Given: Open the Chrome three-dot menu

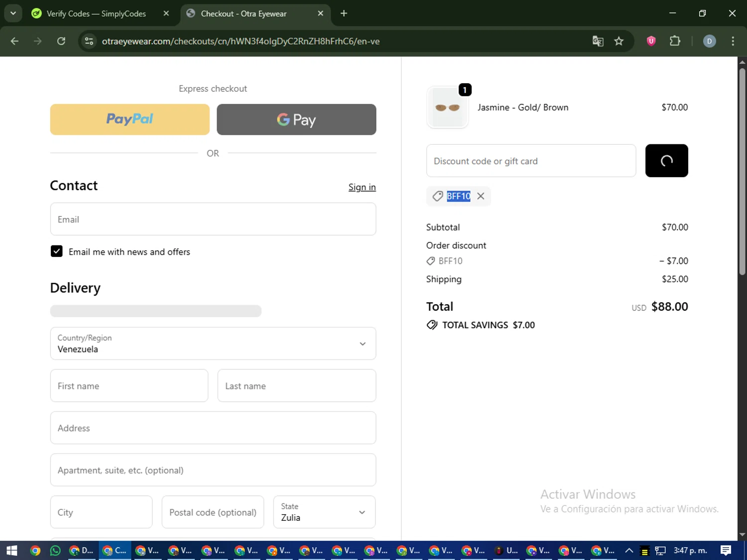Looking at the screenshot, I should (x=733, y=41).
